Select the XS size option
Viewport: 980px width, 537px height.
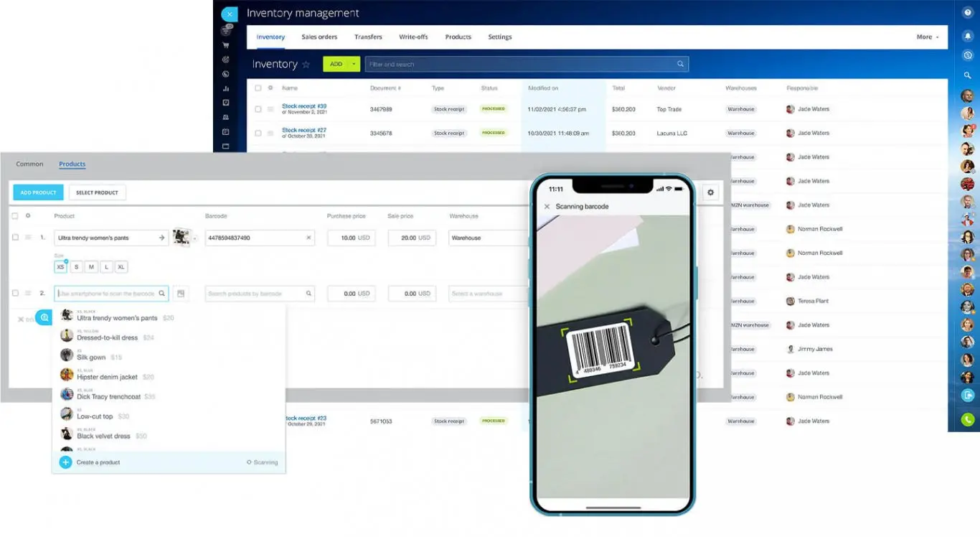tap(60, 267)
